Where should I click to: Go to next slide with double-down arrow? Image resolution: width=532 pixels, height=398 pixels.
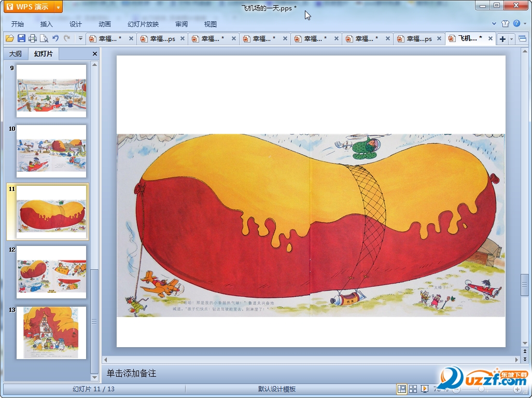pyautogui.click(x=525, y=359)
